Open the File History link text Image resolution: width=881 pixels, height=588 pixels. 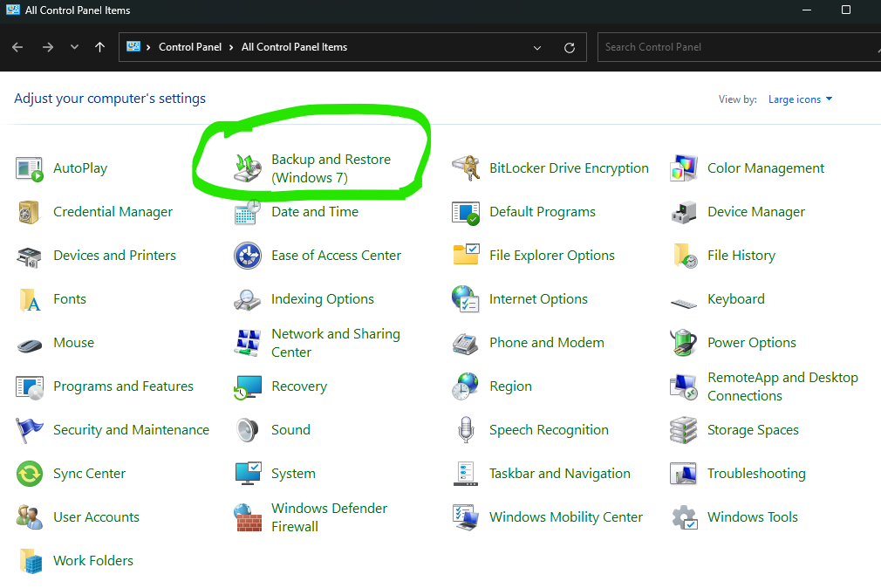tap(741, 256)
